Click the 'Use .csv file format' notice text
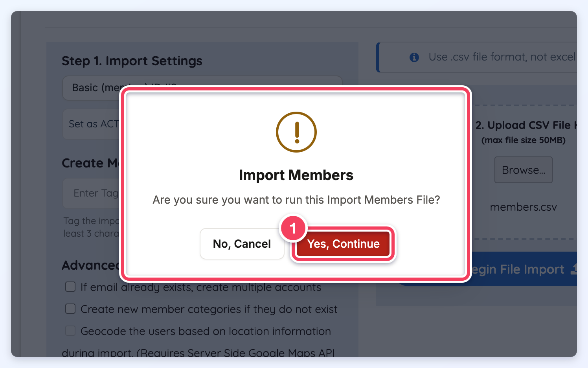 click(502, 57)
